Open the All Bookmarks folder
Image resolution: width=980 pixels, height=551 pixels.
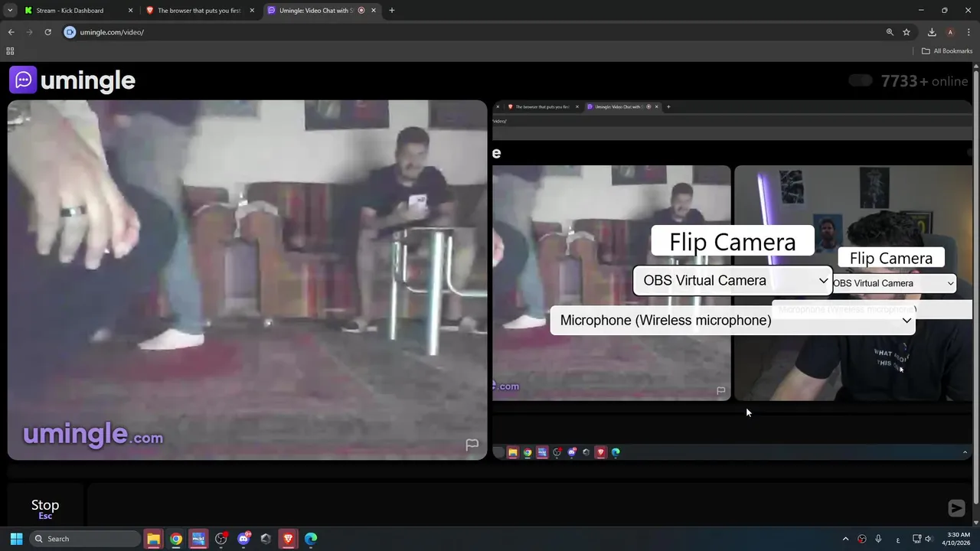coord(947,51)
